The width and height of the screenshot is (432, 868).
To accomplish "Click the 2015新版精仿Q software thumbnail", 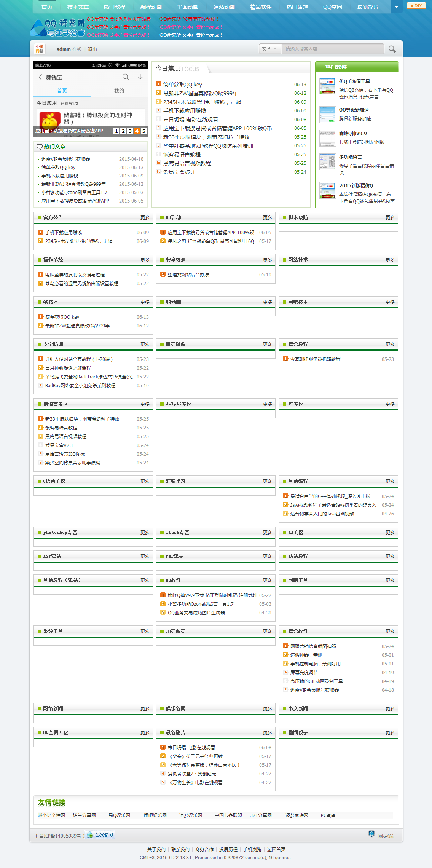I will pyautogui.click(x=327, y=190).
